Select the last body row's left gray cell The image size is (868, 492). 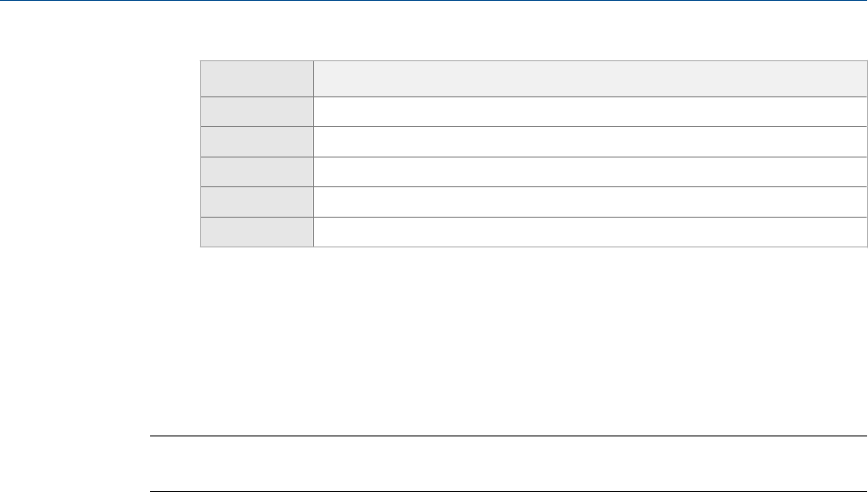[x=258, y=233]
